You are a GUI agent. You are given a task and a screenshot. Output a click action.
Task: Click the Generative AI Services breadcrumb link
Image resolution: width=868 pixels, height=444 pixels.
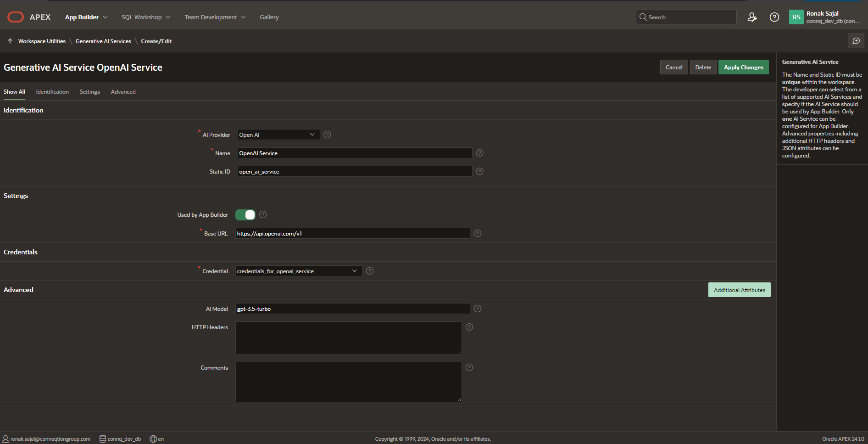[103, 41]
